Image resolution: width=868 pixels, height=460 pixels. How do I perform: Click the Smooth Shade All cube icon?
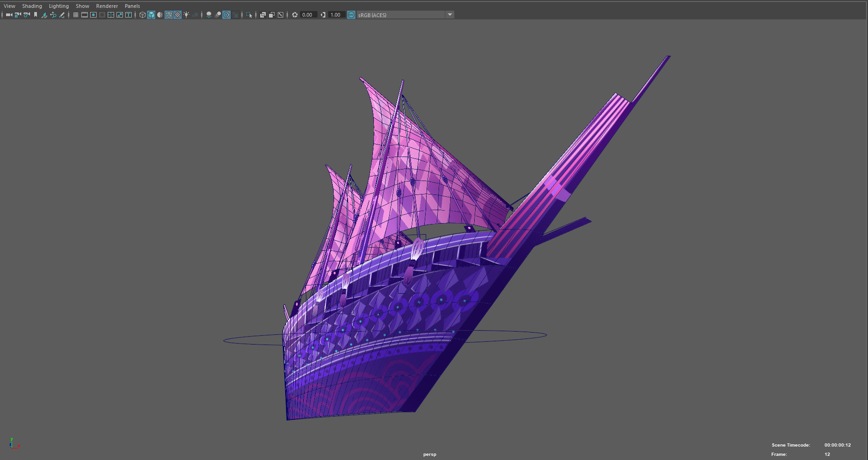pos(151,15)
